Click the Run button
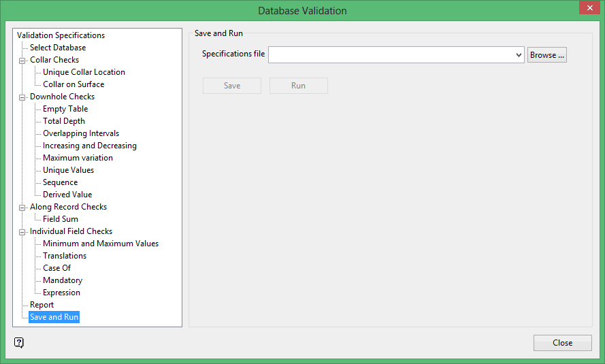Viewport: 605px width, 364px height. [298, 86]
